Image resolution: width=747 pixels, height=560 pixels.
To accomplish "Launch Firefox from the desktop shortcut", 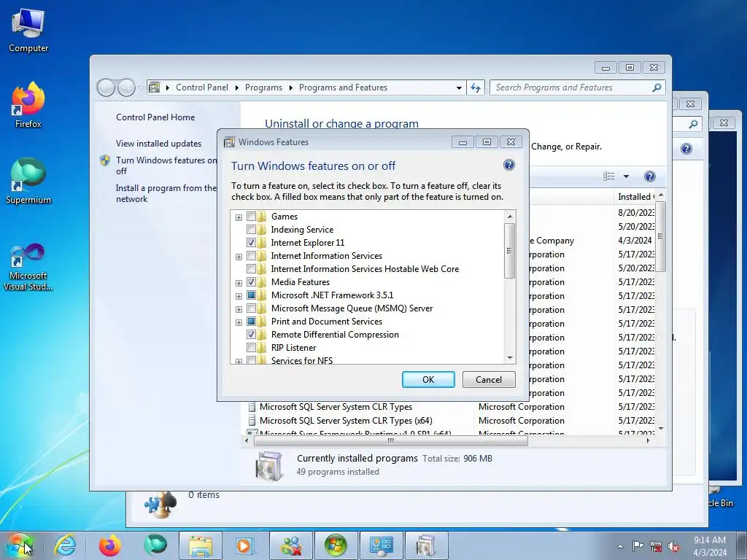I will (28, 105).
